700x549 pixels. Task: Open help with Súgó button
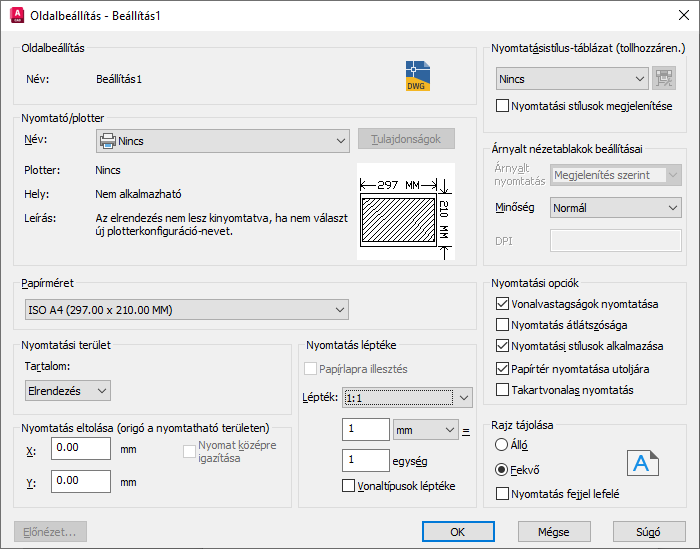[x=649, y=531]
